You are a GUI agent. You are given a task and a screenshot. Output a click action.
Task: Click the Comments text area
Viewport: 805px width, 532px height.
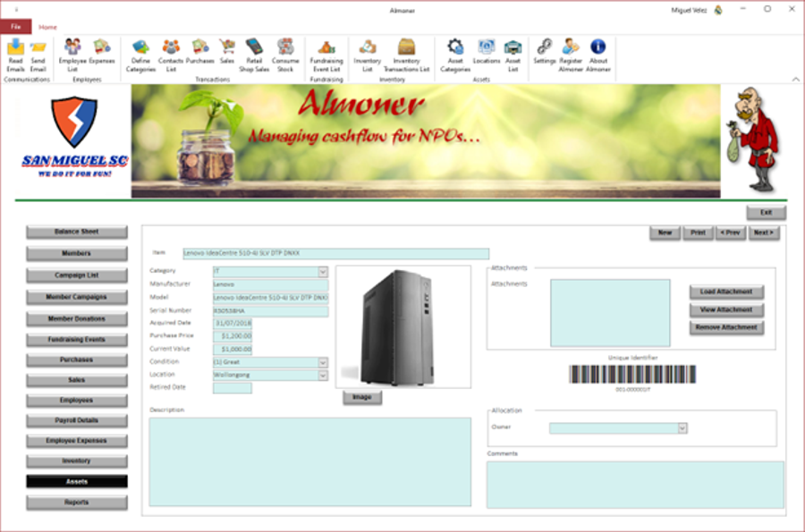[636, 486]
